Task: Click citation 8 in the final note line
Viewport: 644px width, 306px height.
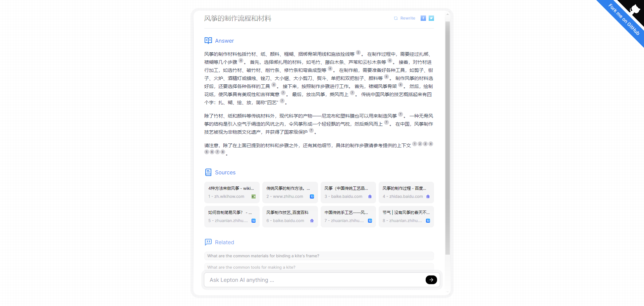Action: (223, 152)
